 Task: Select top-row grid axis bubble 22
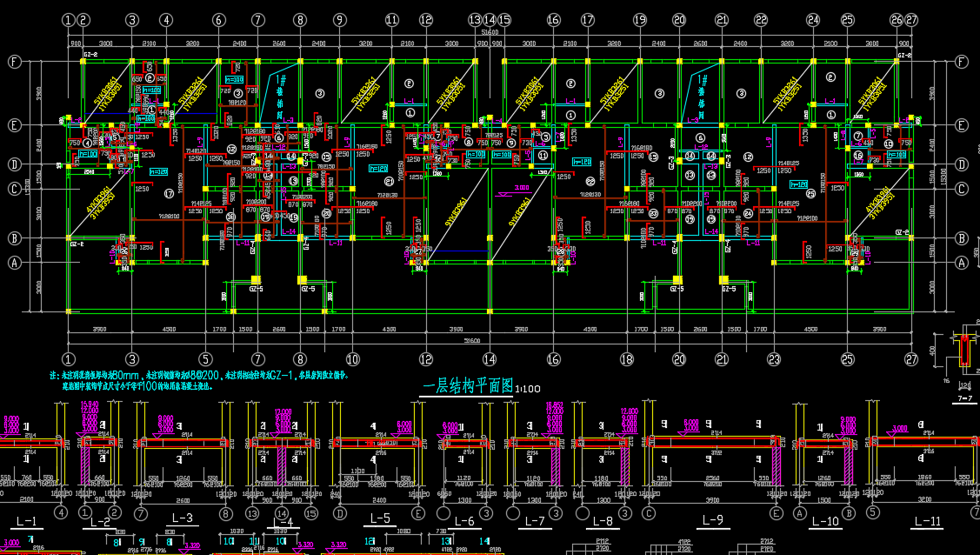point(761,20)
